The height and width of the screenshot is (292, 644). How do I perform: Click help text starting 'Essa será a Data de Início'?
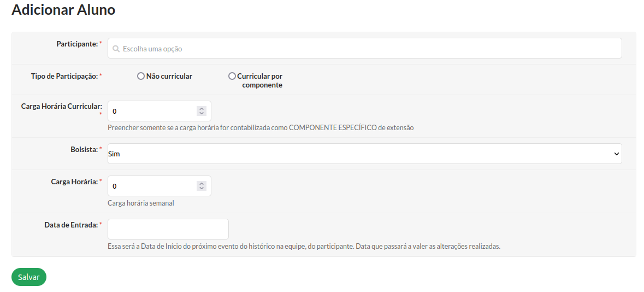(304, 247)
